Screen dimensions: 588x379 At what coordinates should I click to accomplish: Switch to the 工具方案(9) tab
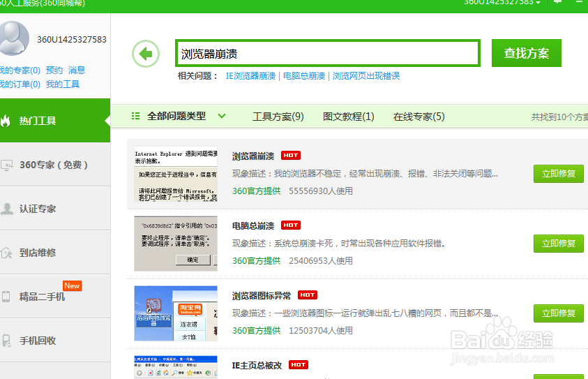(278, 117)
